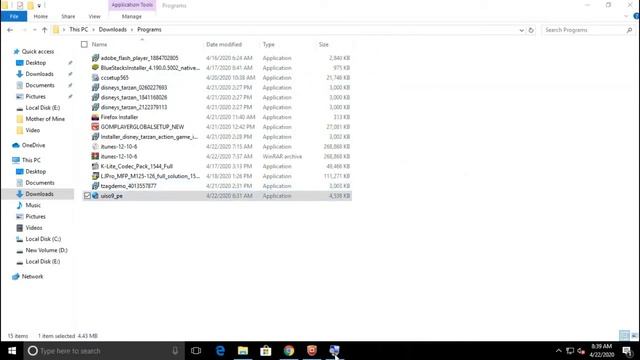Sort files by the Type column
This screenshot has width=640, height=360.
point(268,44)
